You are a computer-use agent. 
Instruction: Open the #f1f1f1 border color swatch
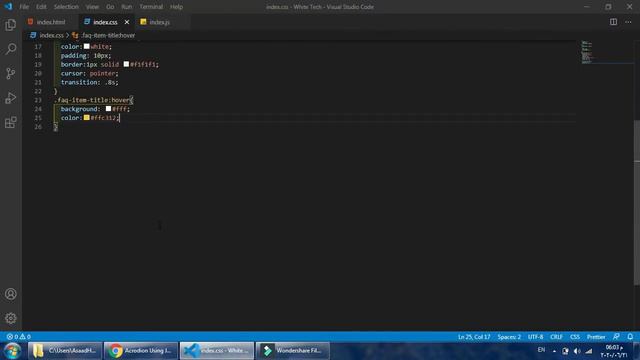coord(126,64)
